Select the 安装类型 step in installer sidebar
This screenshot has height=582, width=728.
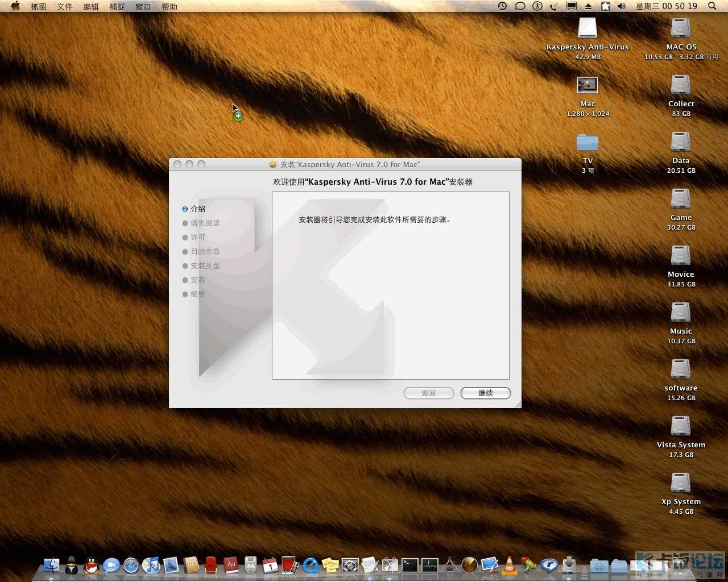[x=201, y=266]
